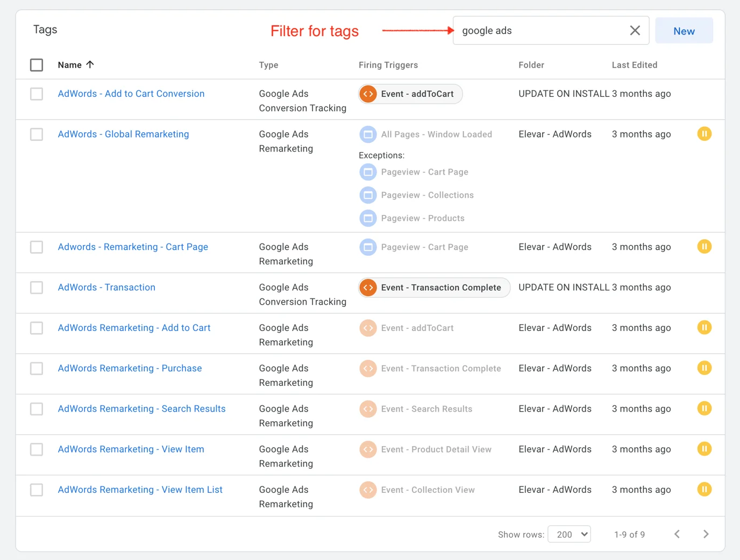Image resolution: width=740 pixels, height=560 pixels.
Task: Click paused icon on Remarketing - View Item row
Action: pyautogui.click(x=704, y=448)
